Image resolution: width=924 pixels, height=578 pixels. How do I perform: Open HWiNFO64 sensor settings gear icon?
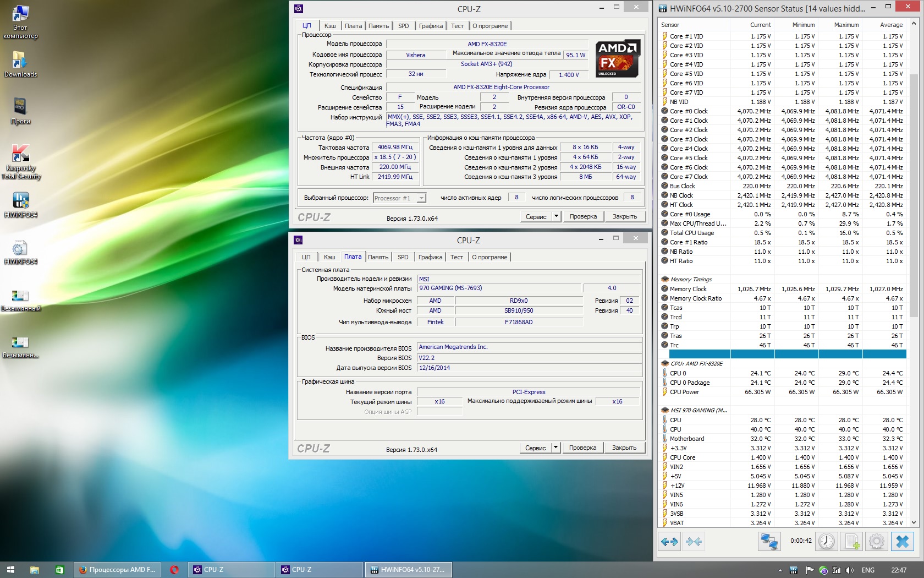click(x=877, y=542)
